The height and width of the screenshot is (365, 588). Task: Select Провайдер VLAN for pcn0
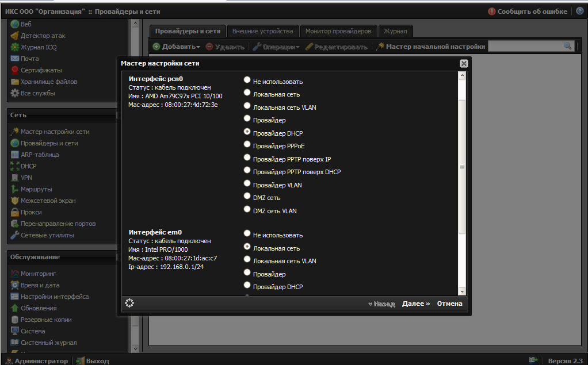(x=247, y=183)
